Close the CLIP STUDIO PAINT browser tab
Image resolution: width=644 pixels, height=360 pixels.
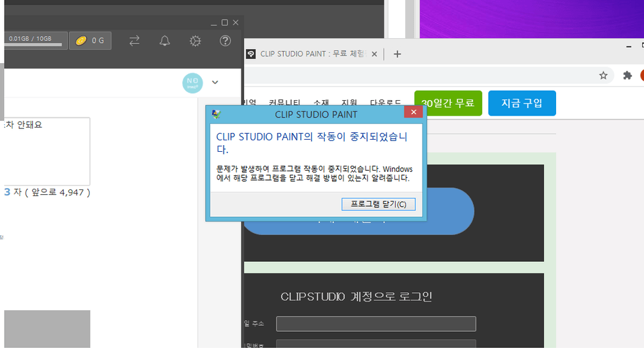pyautogui.click(x=374, y=54)
